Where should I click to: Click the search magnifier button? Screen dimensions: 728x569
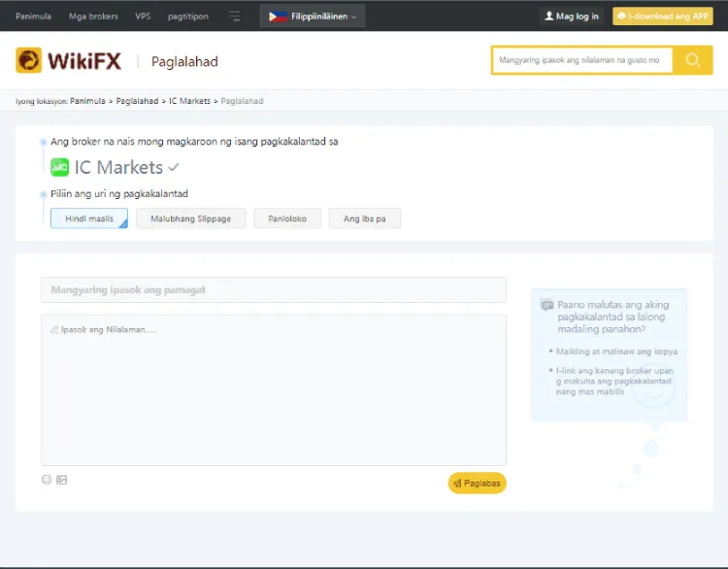click(693, 60)
